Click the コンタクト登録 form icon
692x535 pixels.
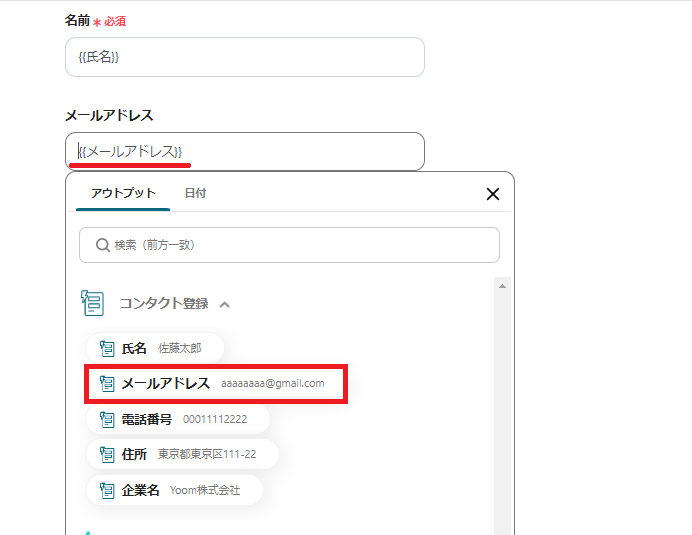coord(93,303)
